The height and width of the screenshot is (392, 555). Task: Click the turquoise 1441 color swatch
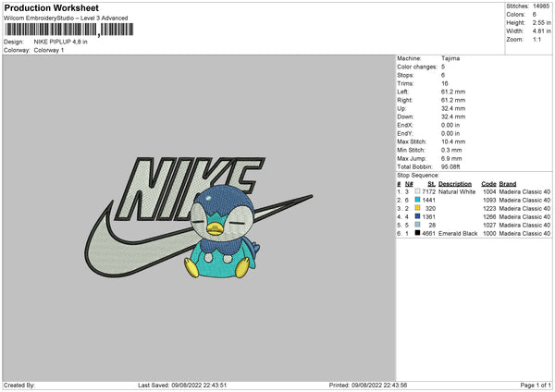pos(418,200)
